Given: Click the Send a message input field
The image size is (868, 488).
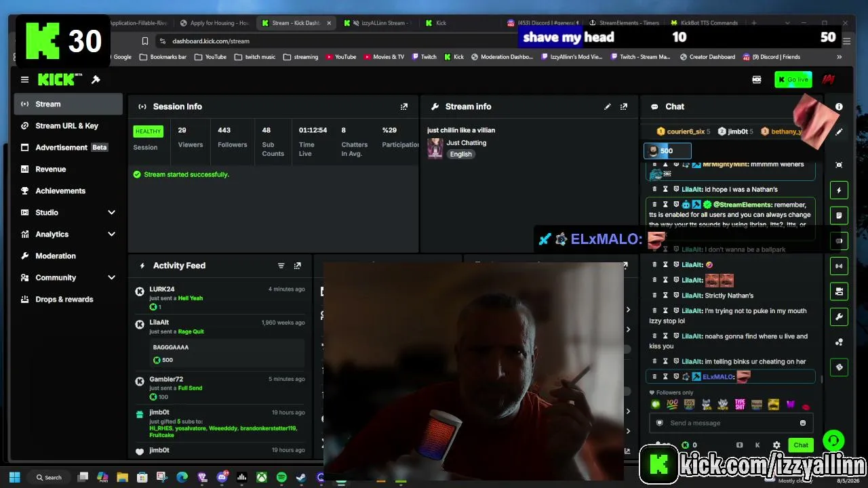Looking at the screenshot, I should coord(730,423).
